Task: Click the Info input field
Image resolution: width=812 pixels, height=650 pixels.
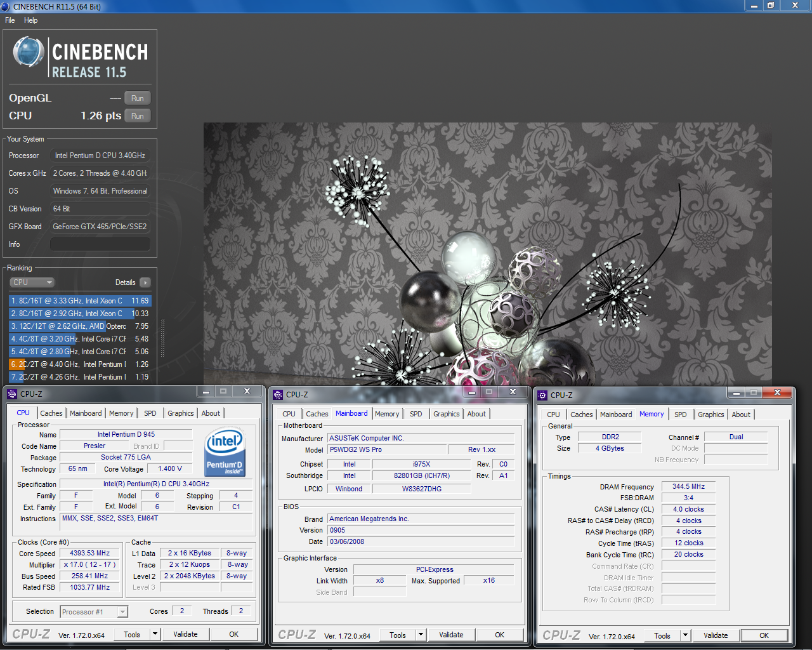Action: (100, 244)
